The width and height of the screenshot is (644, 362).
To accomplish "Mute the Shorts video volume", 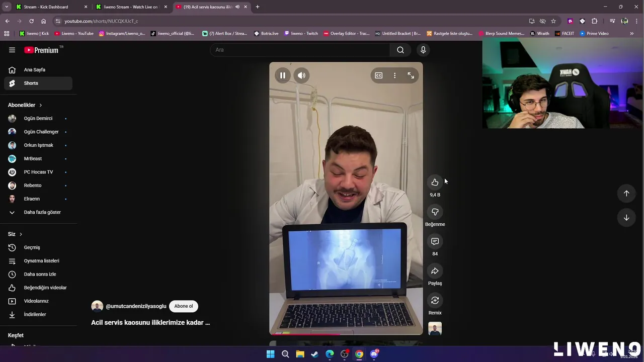I will click(301, 75).
